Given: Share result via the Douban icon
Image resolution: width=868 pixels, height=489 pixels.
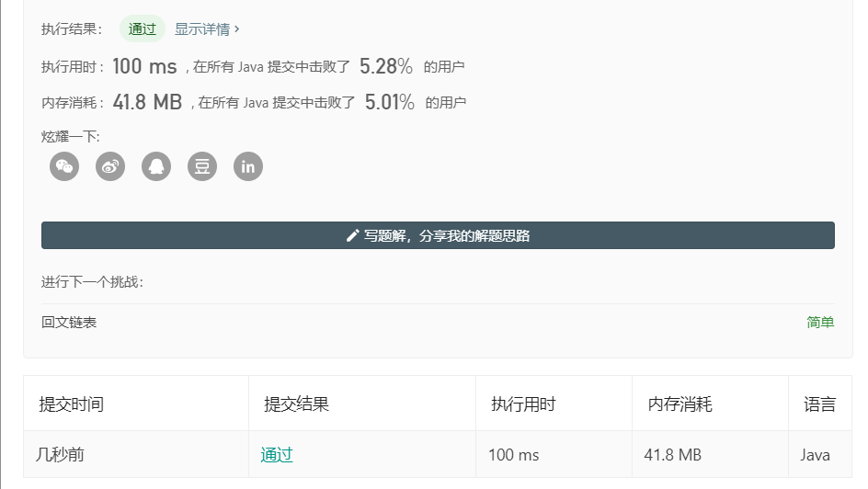Looking at the screenshot, I should 202,166.
